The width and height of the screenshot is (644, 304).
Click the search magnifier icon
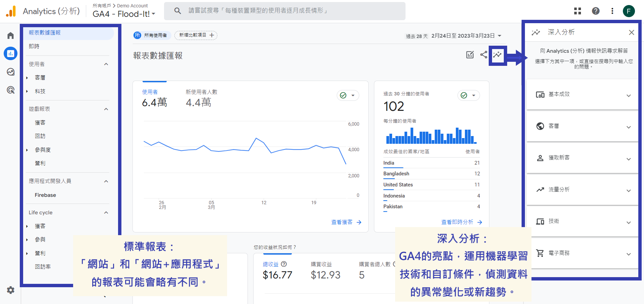point(178,11)
